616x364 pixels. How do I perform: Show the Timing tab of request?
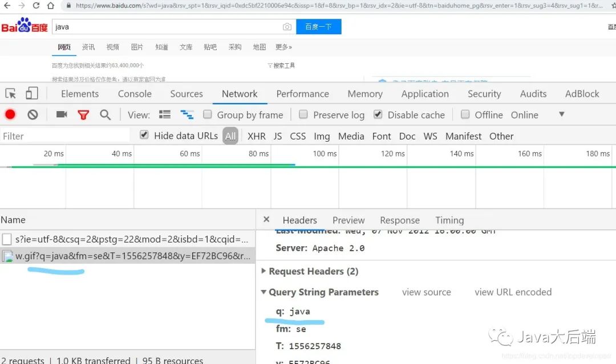[449, 220]
